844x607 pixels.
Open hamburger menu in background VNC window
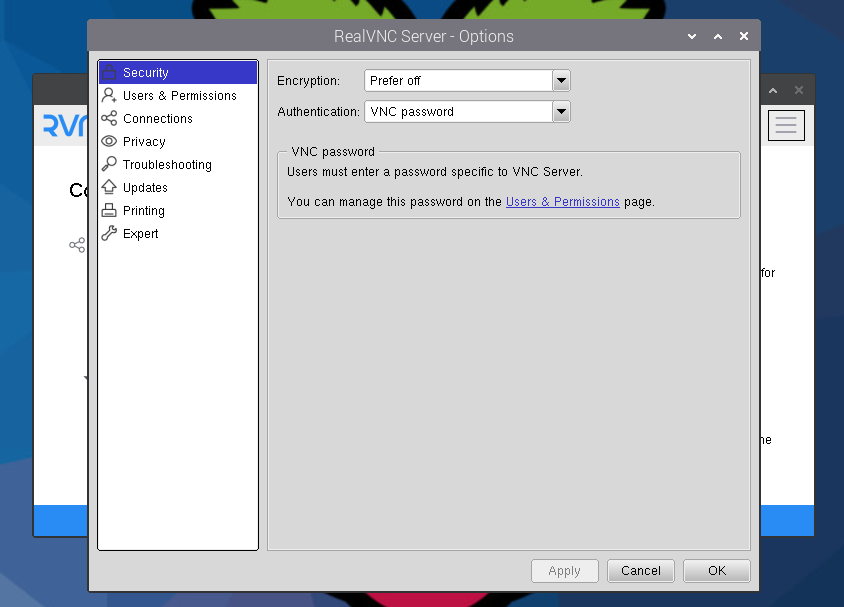pyautogui.click(x=786, y=125)
